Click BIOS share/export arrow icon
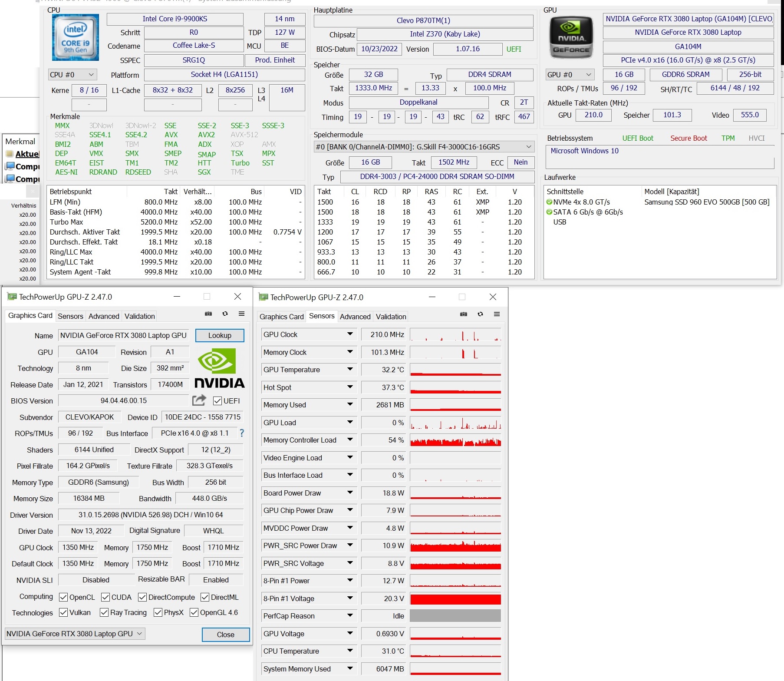784x681 pixels. click(x=199, y=400)
